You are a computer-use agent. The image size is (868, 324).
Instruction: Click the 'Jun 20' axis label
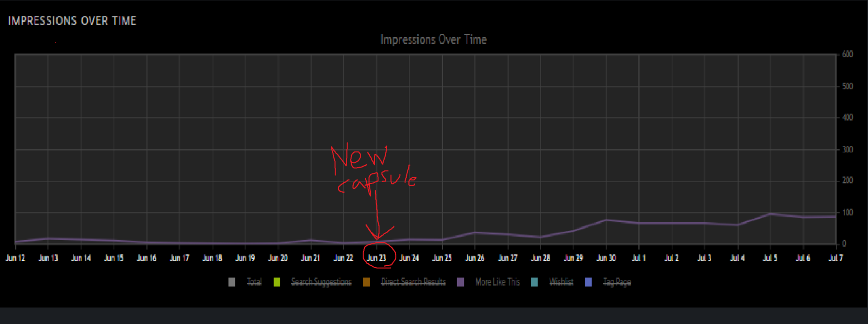pyautogui.click(x=278, y=258)
